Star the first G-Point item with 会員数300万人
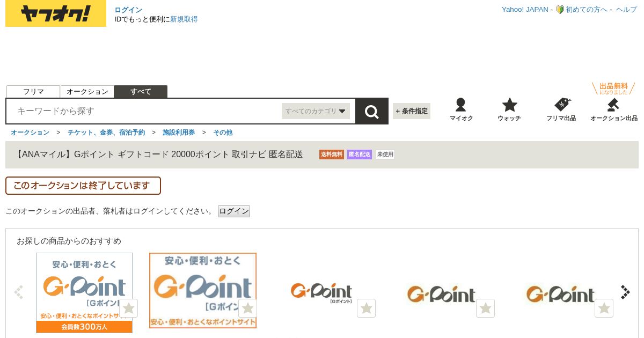Viewport: 644px width, 338px height. 129,308
